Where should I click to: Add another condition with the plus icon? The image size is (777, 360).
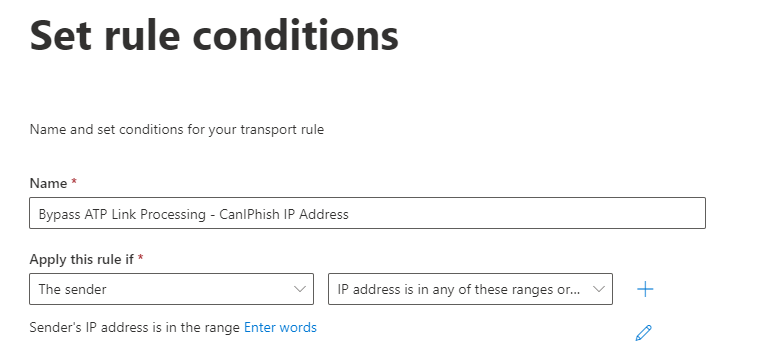pos(645,289)
